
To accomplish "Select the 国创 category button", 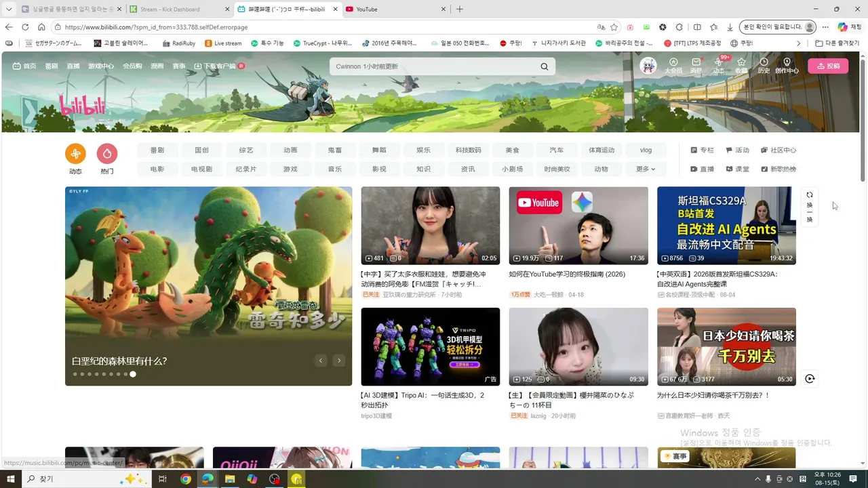I will [201, 150].
